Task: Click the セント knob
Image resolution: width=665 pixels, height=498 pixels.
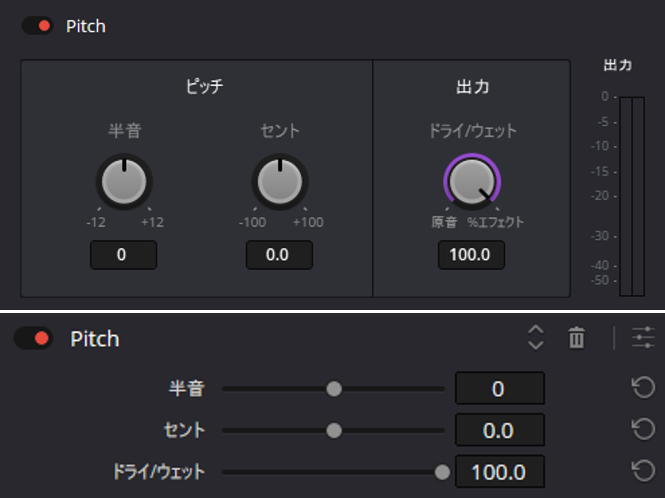Action: tap(280, 182)
